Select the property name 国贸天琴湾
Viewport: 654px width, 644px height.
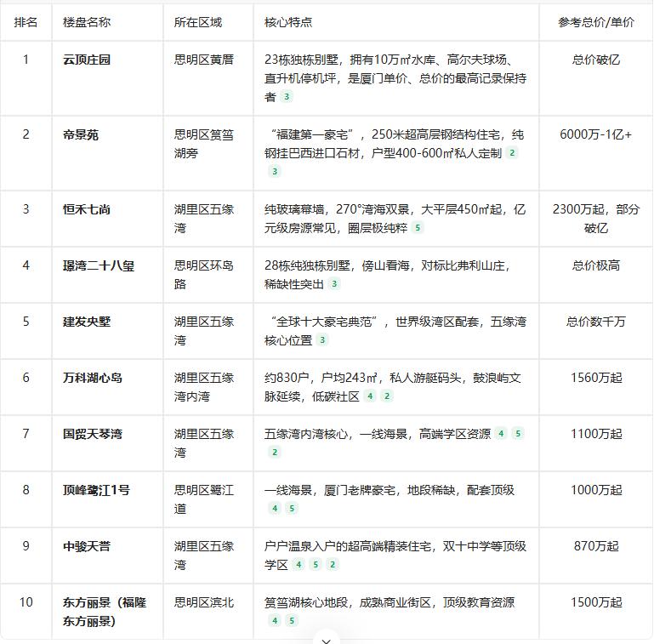[93, 434]
